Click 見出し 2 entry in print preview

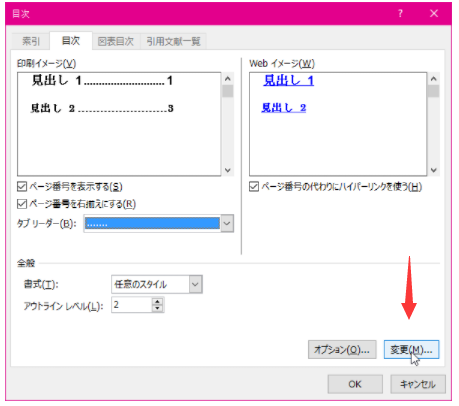click(x=102, y=108)
